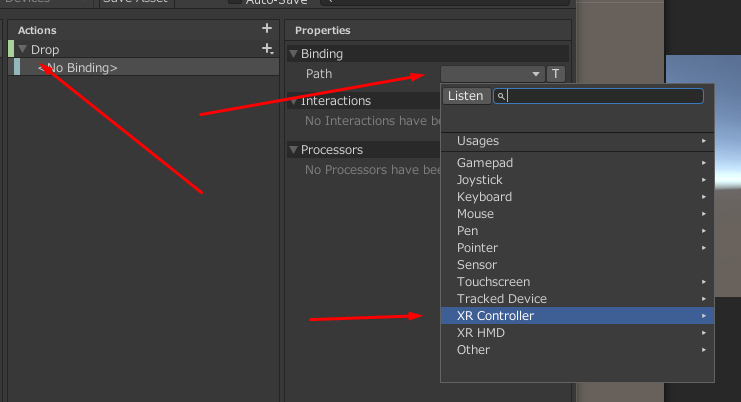Click the Properties panel header
Screen dimensions: 741x402
(x=428, y=30)
